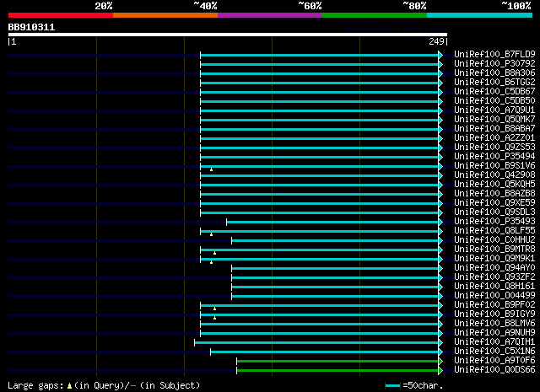This screenshot has width=540, height=392.
Task: Click the cyan alignment bar for UniRef100_C0HHU2
Action: point(335,241)
